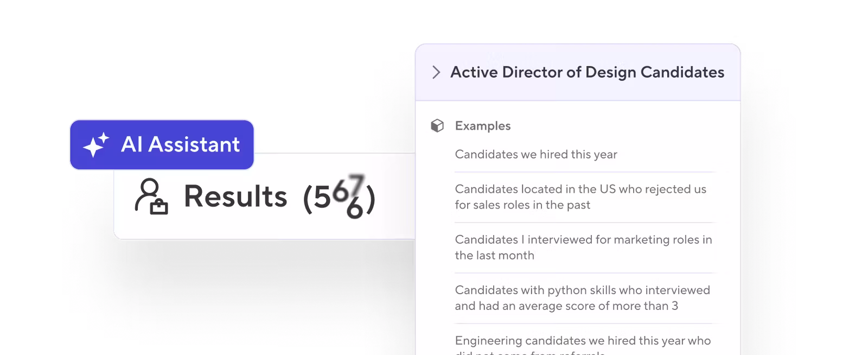The image size is (868, 355).
Task: Choose 'Candidates we hired this year' example
Action: [x=536, y=155]
